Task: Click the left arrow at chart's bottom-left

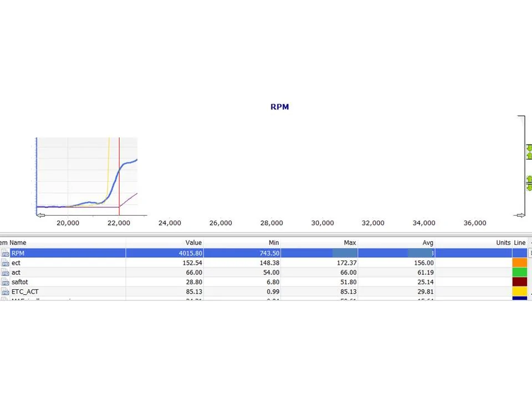Action: coord(40,215)
